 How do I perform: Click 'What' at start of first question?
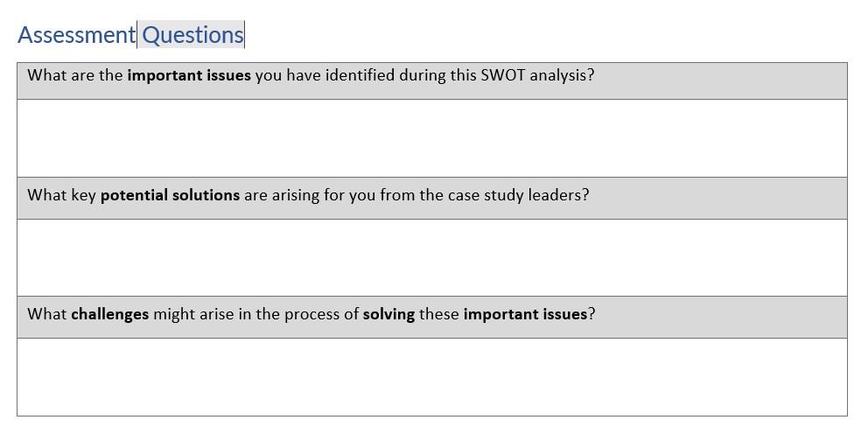(45, 75)
